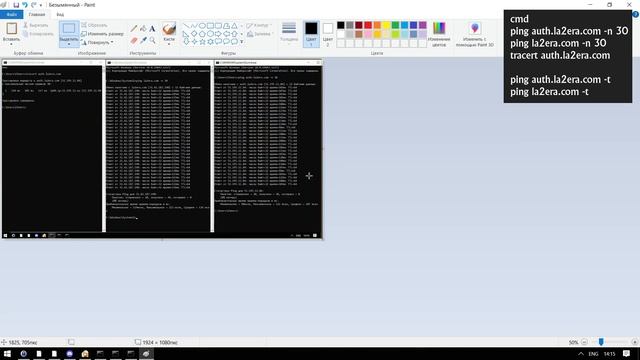640x360 pixels.
Task: Click the Save icon in quick access toolbar
Action: [x=16, y=5]
